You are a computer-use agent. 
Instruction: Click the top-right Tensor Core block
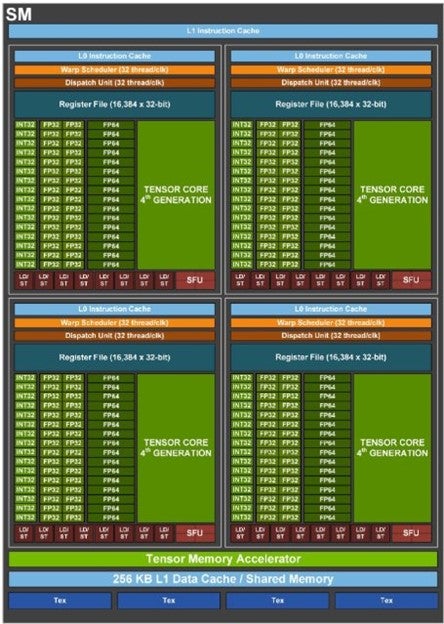392,195
